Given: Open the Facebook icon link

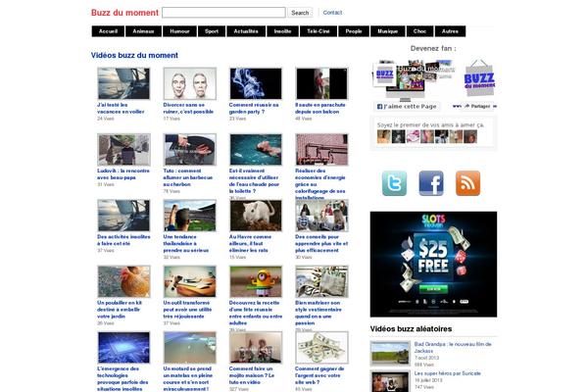Looking at the screenshot, I should [x=431, y=183].
